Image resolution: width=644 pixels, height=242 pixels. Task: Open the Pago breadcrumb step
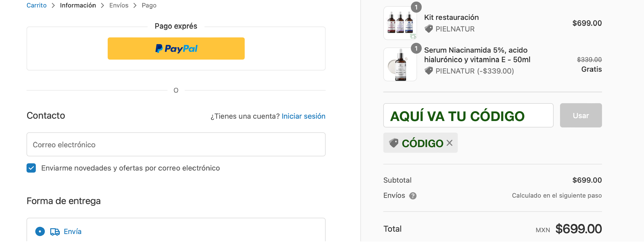click(149, 5)
